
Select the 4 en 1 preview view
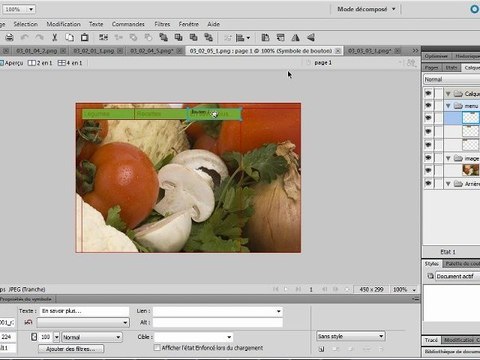[70, 63]
